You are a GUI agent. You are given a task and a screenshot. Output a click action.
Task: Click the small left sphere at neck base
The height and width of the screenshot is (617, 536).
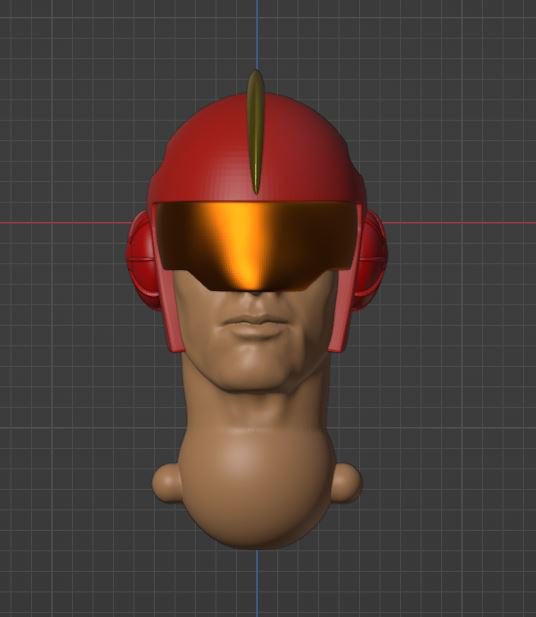tap(167, 483)
